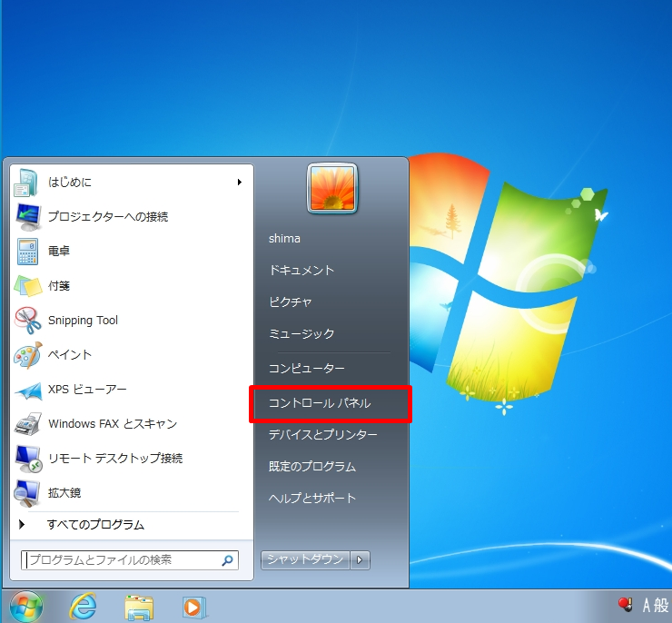Open Internet Explorer from the taskbar

click(84, 607)
